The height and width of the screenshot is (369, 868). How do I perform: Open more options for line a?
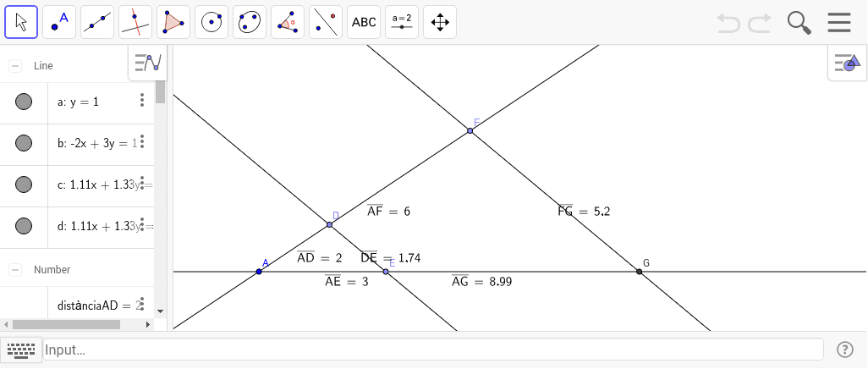142,100
